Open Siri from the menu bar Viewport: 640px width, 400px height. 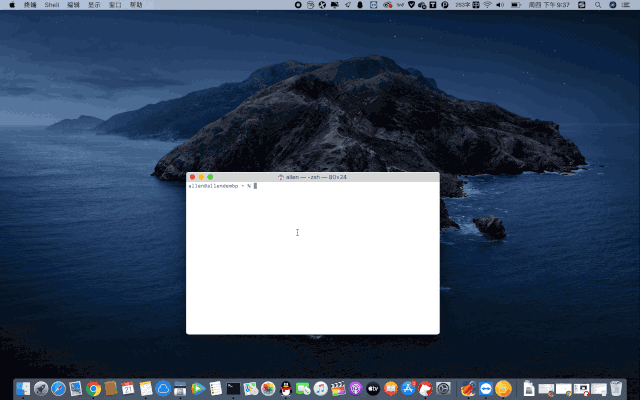coord(612,5)
